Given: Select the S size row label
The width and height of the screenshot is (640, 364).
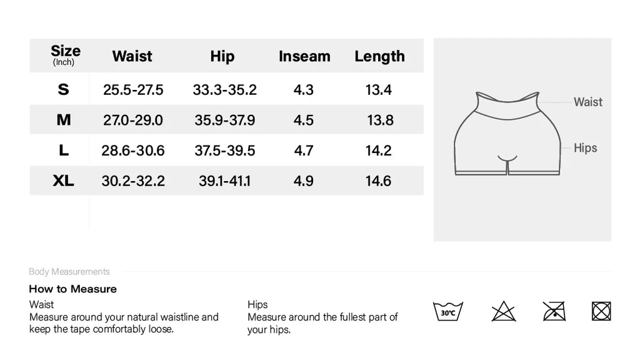Looking at the screenshot, I should click(x=63, y=89).
